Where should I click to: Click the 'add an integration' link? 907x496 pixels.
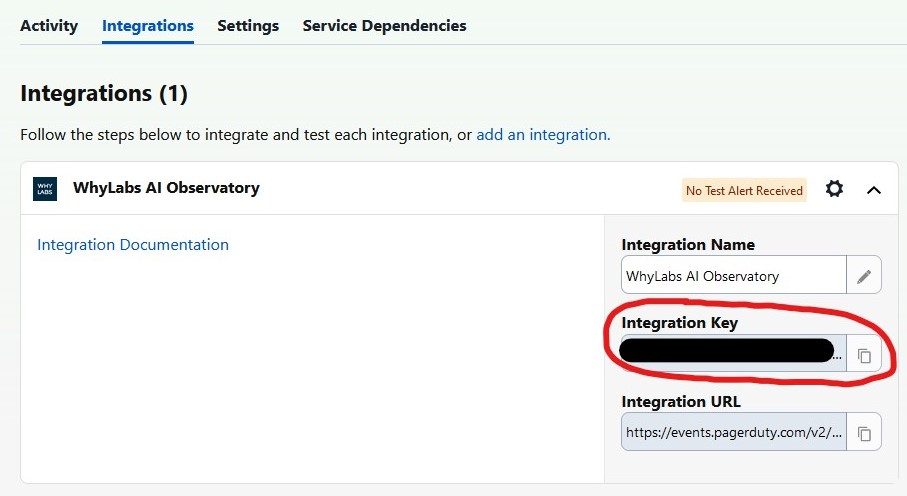tap(543, 135)
